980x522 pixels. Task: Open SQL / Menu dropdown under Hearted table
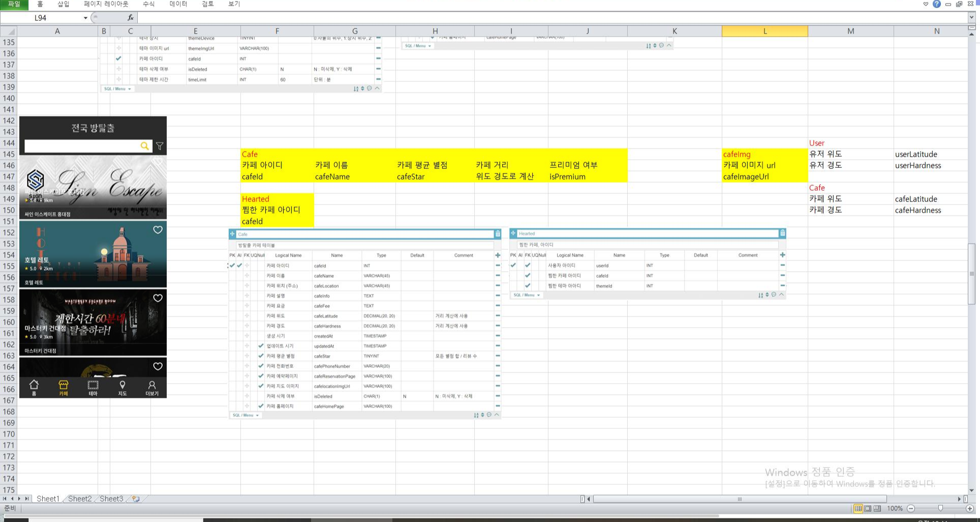pos(527,295)
